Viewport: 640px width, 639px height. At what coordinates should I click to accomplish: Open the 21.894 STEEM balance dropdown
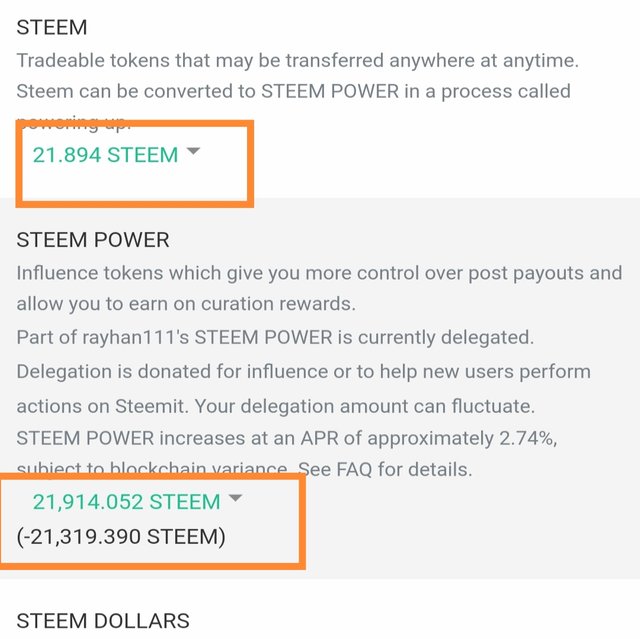point(116,155)
